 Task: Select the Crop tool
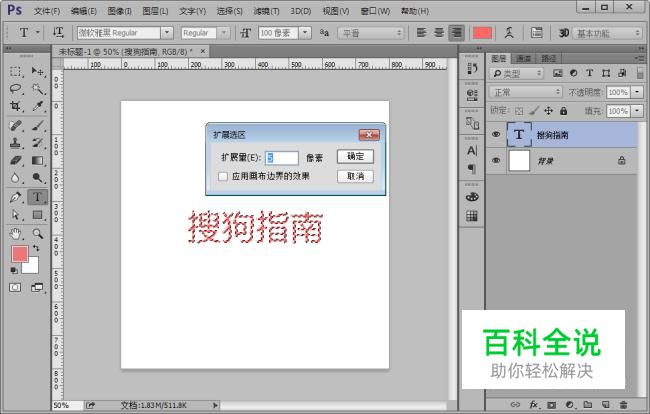point(15,106)
